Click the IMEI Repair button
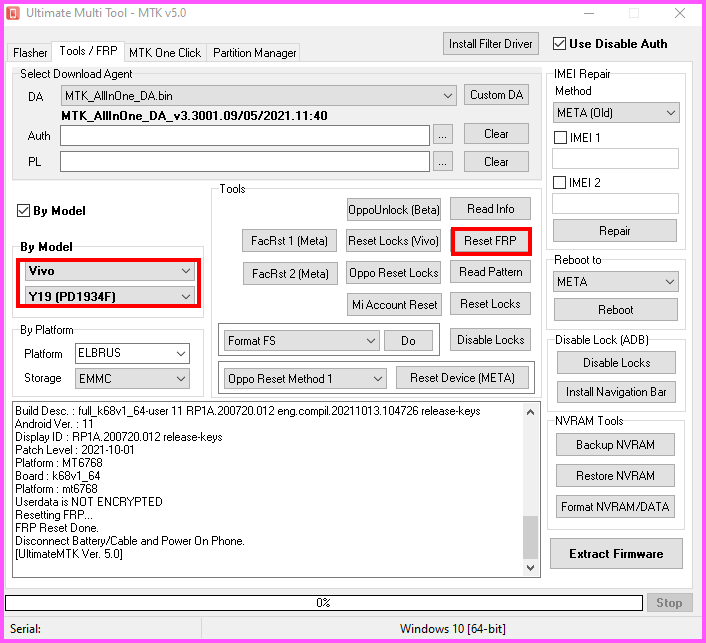Screen dimensions: 706x643 (615, 231)
